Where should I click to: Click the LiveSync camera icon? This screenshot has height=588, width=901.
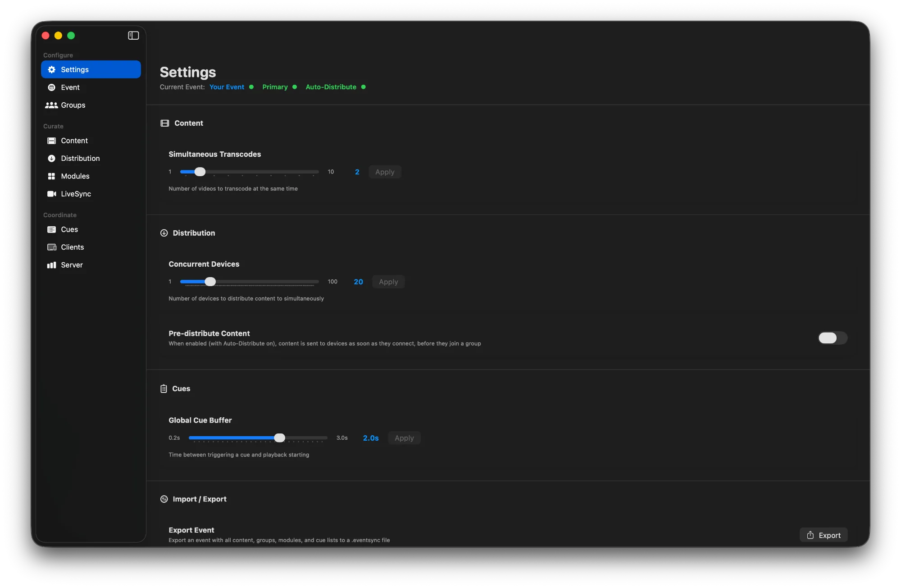coord(51,194)
